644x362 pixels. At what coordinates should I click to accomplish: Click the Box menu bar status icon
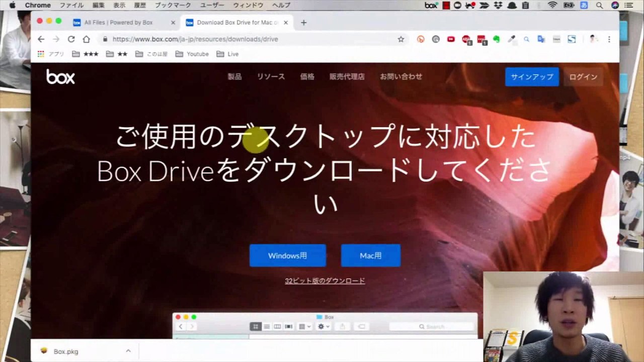pyautogui.click(x=431, y=5)
